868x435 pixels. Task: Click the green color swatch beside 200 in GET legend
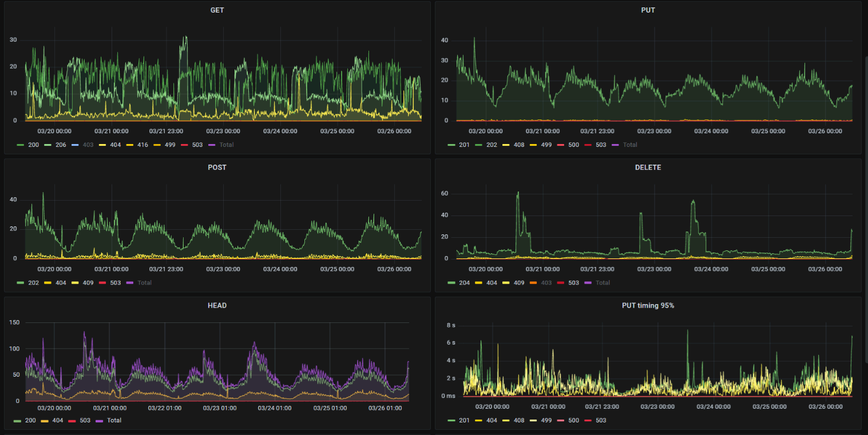tap(21, 145)
